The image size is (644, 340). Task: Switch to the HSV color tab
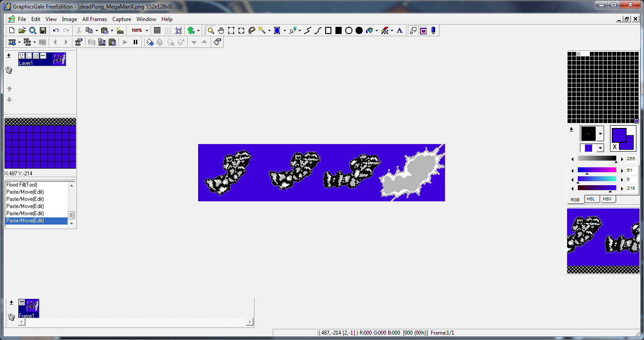(607, 199)
